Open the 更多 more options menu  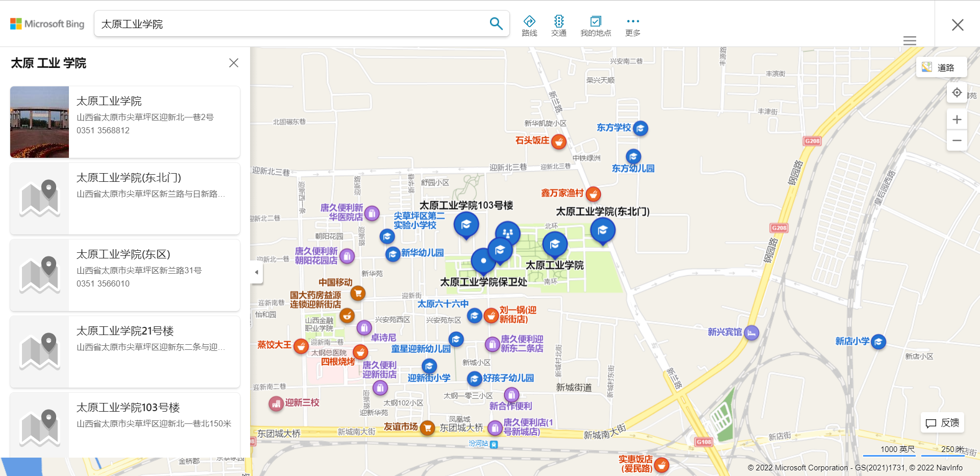tap(633, 26)
